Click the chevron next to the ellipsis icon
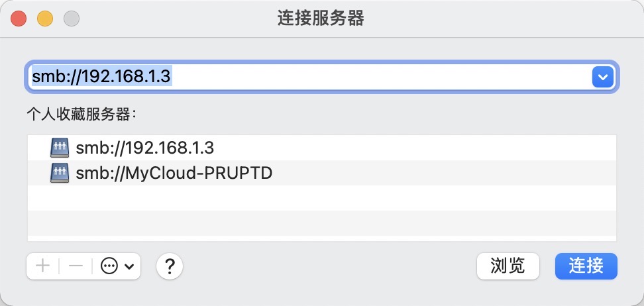644x306 pixels. pos(129,266)
